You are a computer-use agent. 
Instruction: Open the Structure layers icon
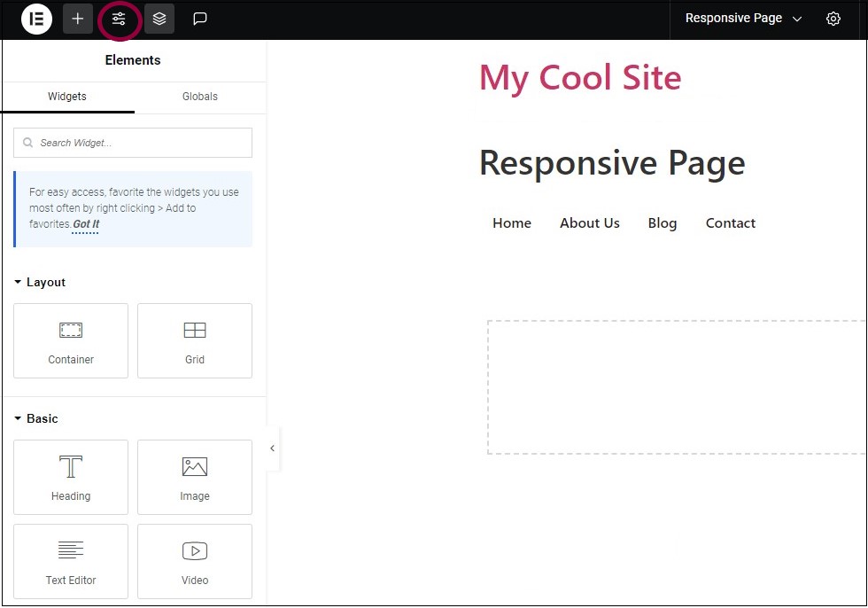(x=159, y=19)
